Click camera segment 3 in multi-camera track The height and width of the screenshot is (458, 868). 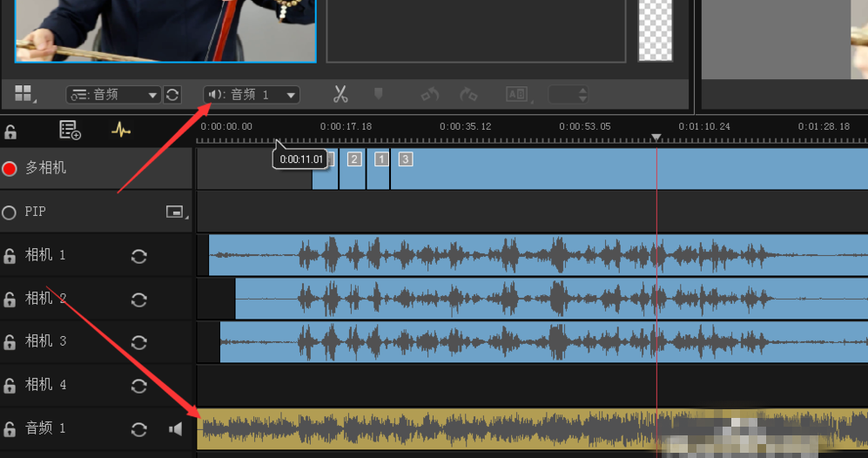(x=405, y=158)
